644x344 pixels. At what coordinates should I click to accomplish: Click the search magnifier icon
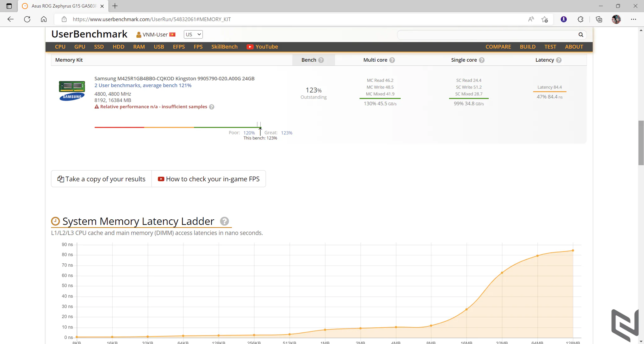(581, 35)
